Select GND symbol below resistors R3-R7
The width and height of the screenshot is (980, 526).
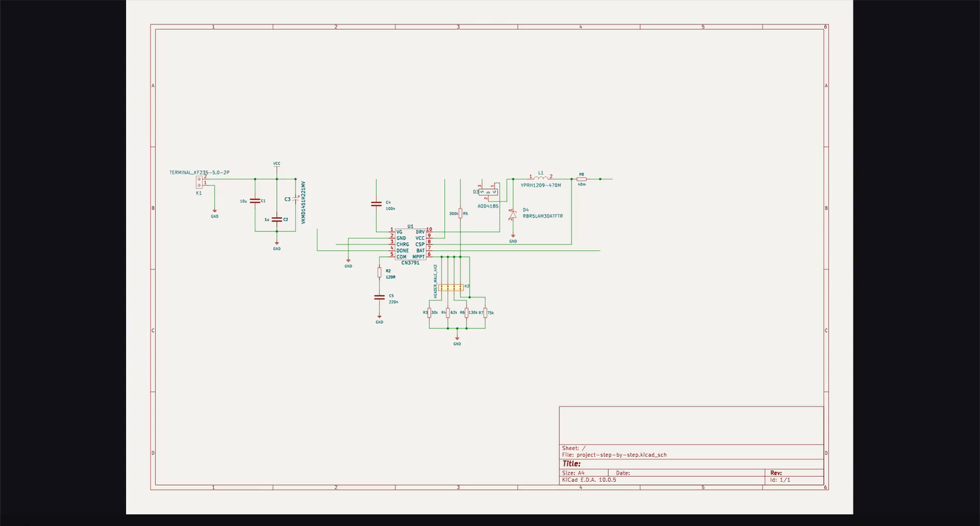coord(457,341)
